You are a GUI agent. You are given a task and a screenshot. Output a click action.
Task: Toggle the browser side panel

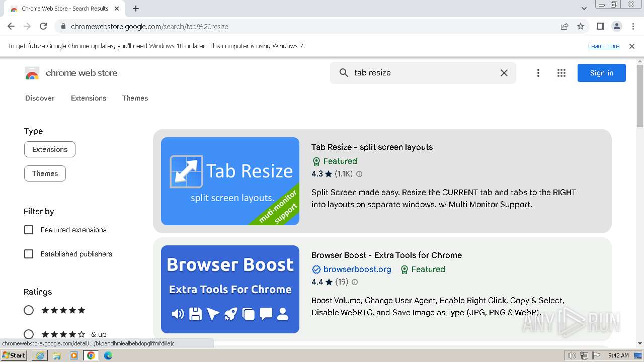[600, 26]
